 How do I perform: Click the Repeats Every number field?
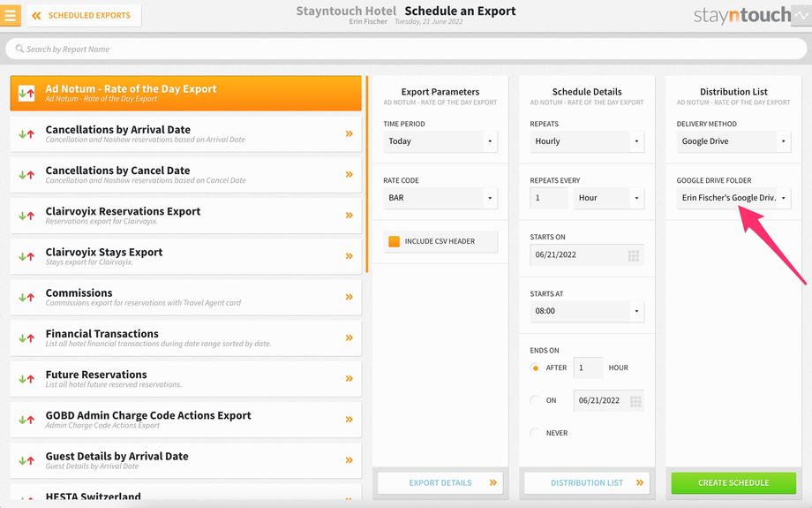549,198
